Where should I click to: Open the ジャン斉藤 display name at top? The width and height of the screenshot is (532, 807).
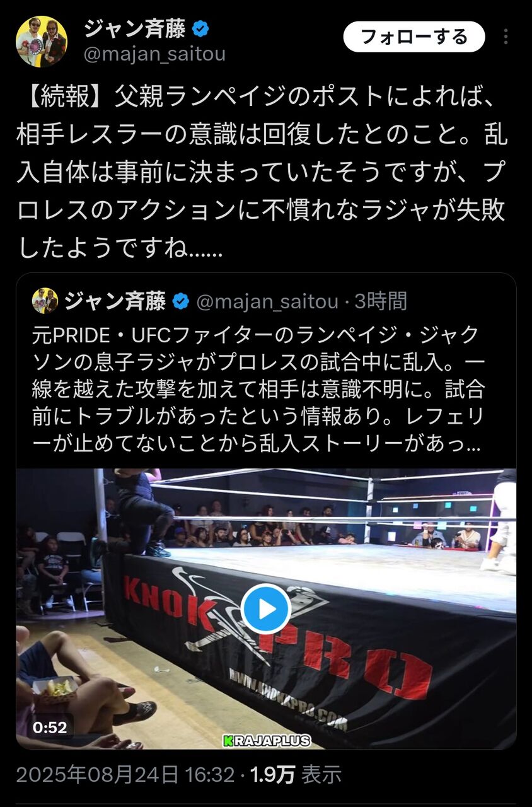(x=135, y=29)
